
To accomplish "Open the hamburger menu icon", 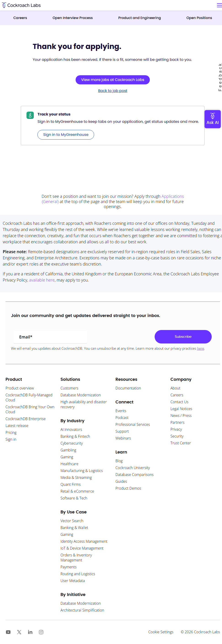I will pos(219,5).
